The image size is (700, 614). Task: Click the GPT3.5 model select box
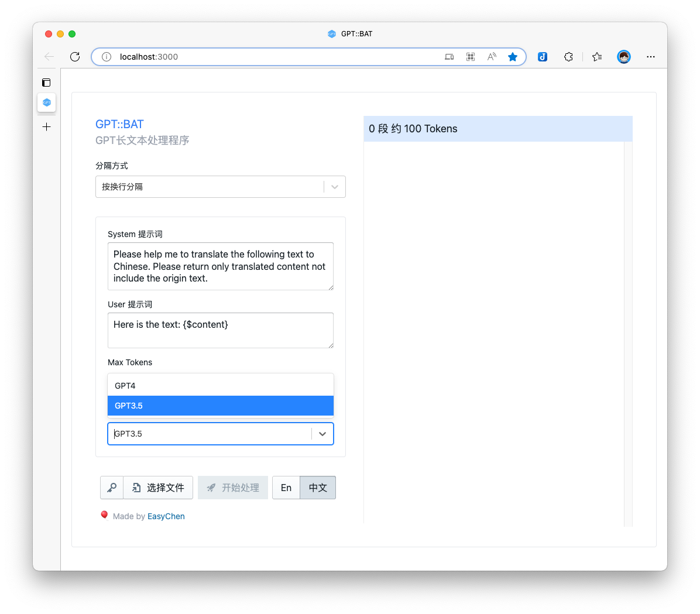point(221,434)
